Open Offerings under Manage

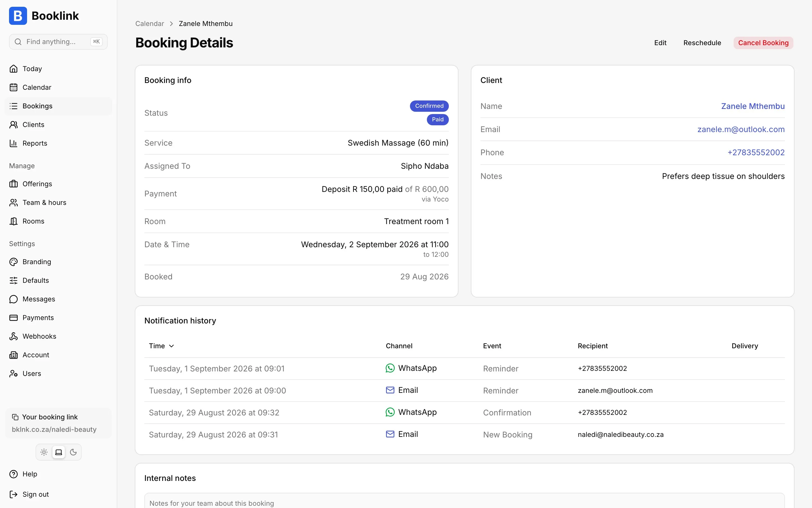pos(58,184)
